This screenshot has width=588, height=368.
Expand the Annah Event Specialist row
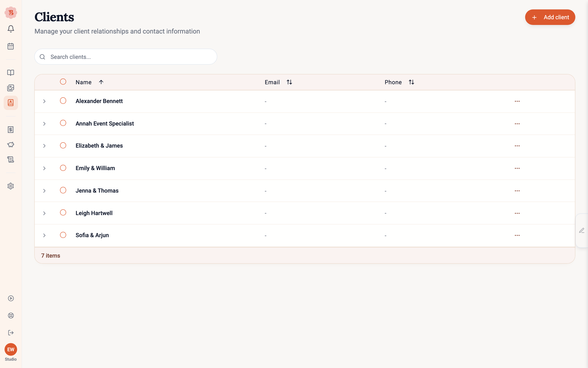coord(44,124)
